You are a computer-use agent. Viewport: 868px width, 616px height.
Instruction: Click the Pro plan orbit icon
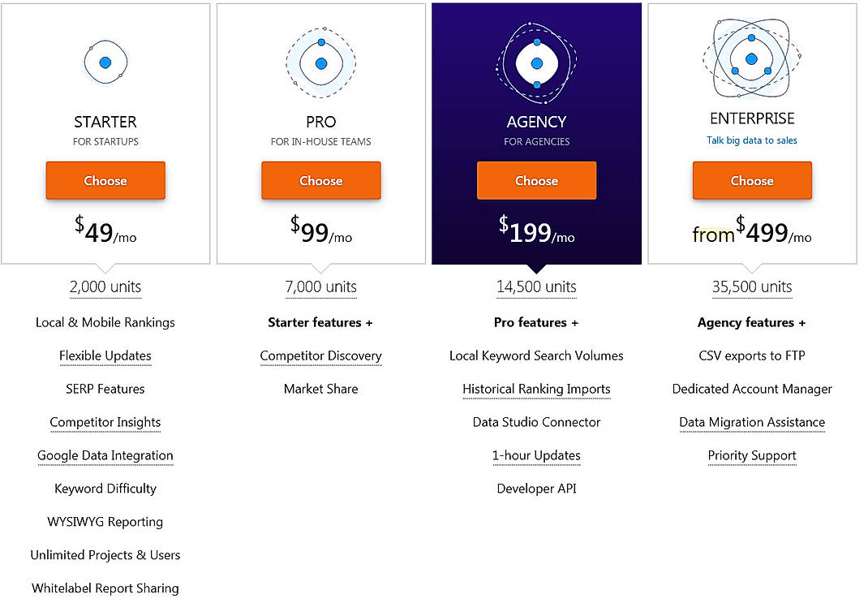[x=321, y=62]
